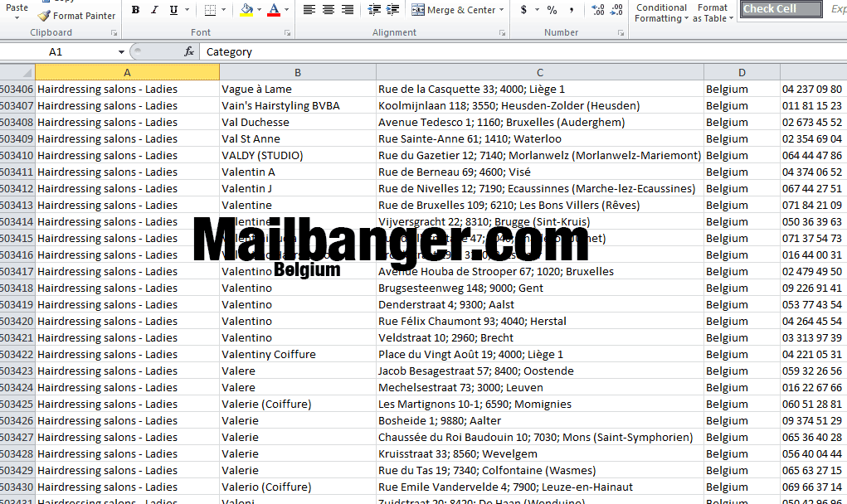The height and width of the screenshot is (504, 847).
Task: Open Clipboard dialog launcher
Action: click(x=114, y=33)
